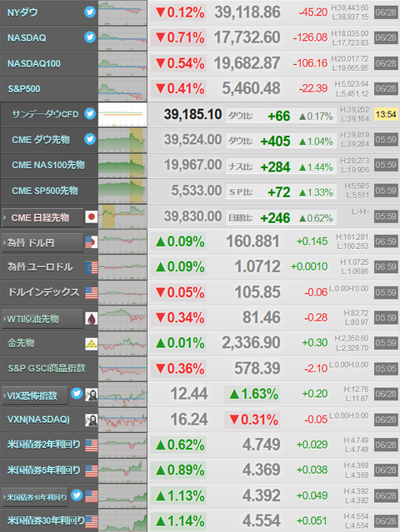Click the Twitter icon beside NASDAQ

coord(90,37)
